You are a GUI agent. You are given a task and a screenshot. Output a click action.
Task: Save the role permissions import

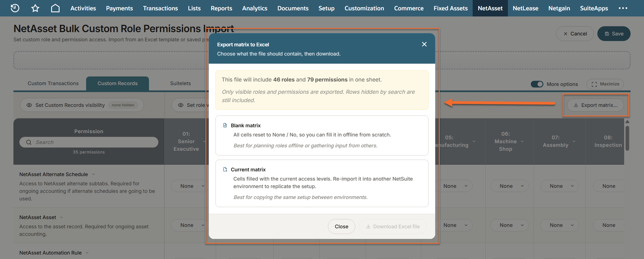614,34
